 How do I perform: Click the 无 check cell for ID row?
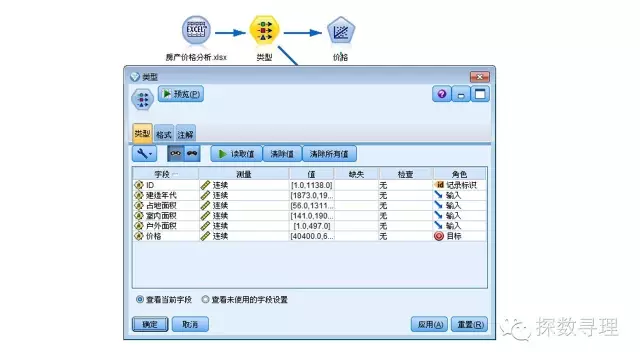[x=405, y=185]
